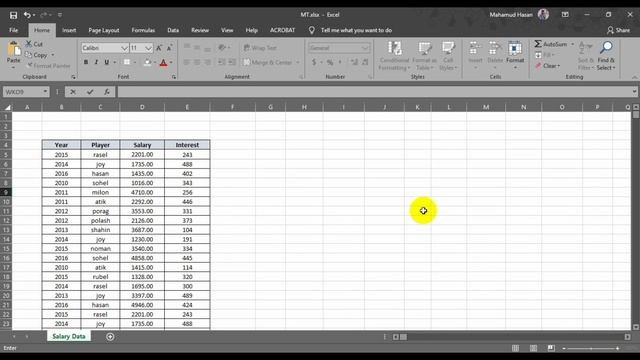Apply the red font color
This screenshot has height=360, width=640.
tap(163, 62)
